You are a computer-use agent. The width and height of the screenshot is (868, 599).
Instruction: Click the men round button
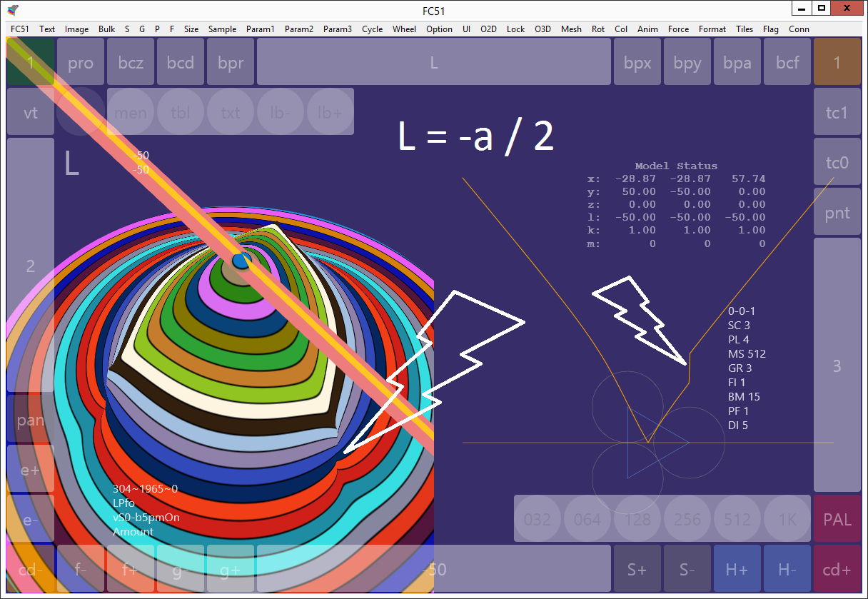(x=131, y=112)
